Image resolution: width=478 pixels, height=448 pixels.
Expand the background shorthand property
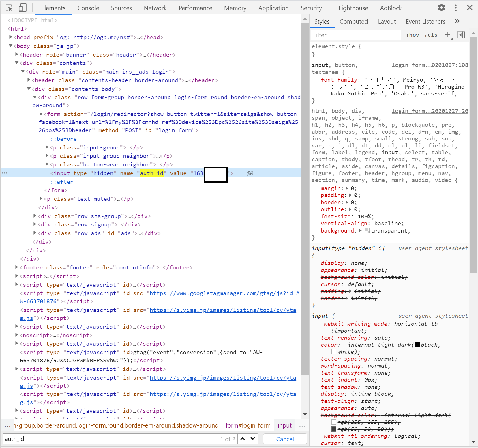click(360, 230)
